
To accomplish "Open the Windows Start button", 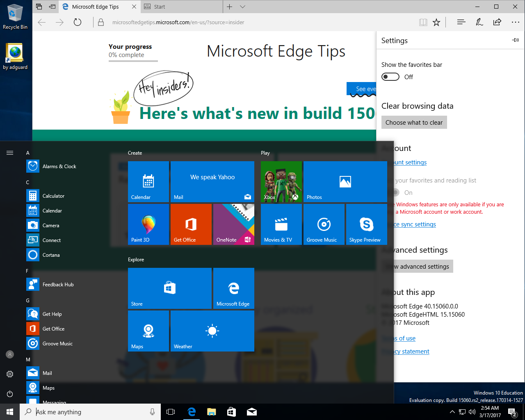I will [x=10, y=412].
